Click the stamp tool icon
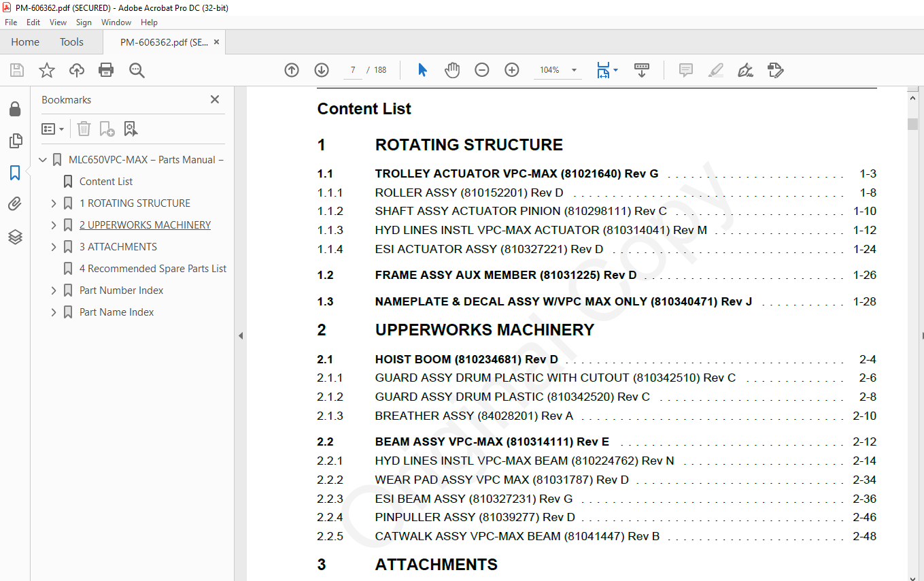This screenshot has width=924, height=581. click(776, 70)
